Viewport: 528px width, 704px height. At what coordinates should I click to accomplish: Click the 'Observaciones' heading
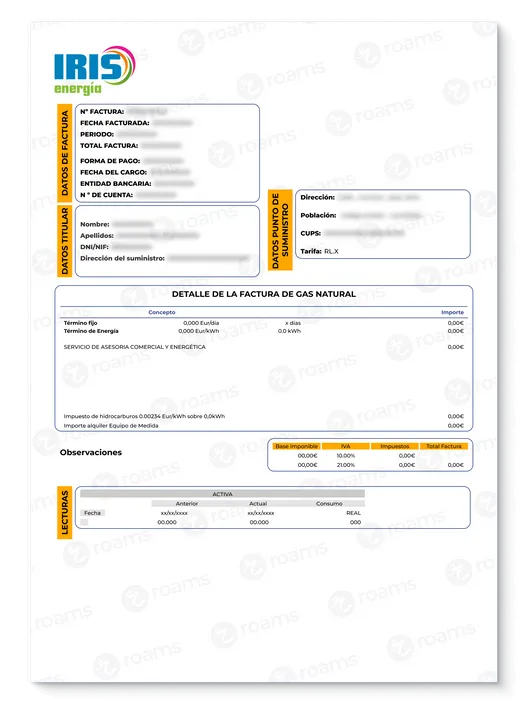[91, 452]
